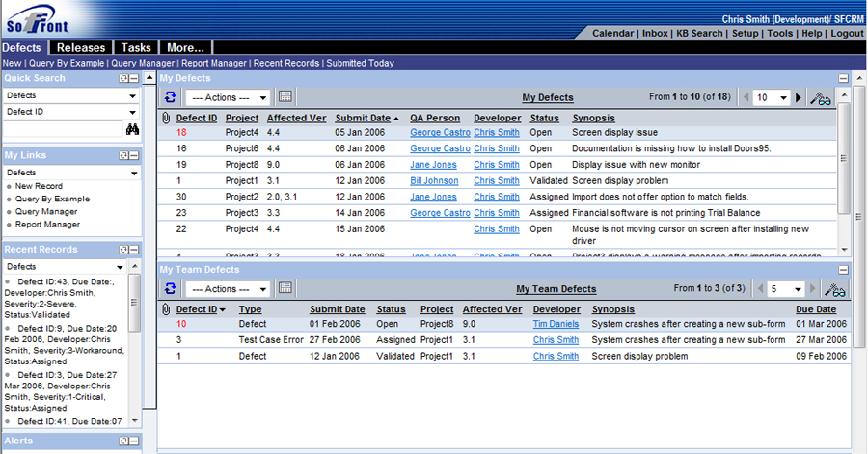The image size is (868, 454).
Task: Open Report Manager in My Links
Action: coord(47,225)
